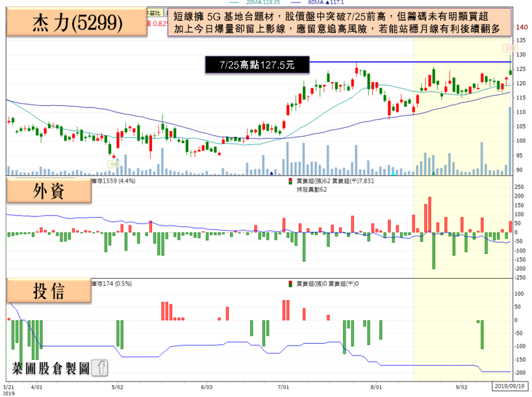This screenshot has height=397, width=532.
Task: Click the 7/01 date on time axis
Action: tap(283, 387)
